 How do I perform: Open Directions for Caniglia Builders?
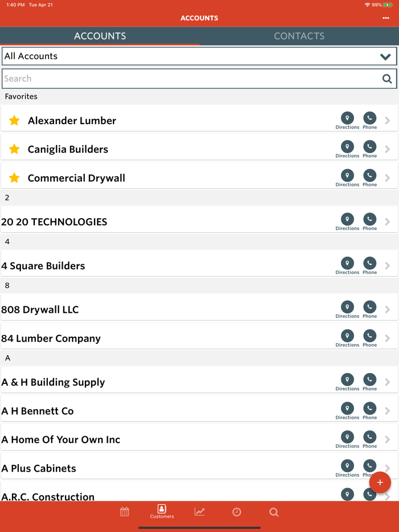[x=347, y=149]
